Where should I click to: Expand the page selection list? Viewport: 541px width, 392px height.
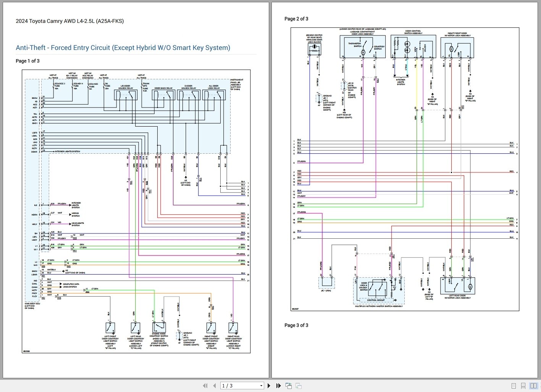point(261,386)
